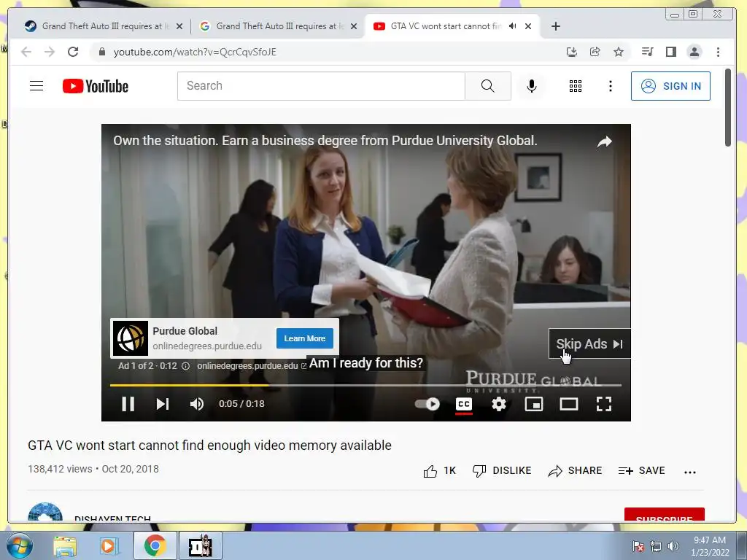Bookmark this tab with star
Image resolution: width=747 pixels, height=560 pixels.
pos(619,52)
